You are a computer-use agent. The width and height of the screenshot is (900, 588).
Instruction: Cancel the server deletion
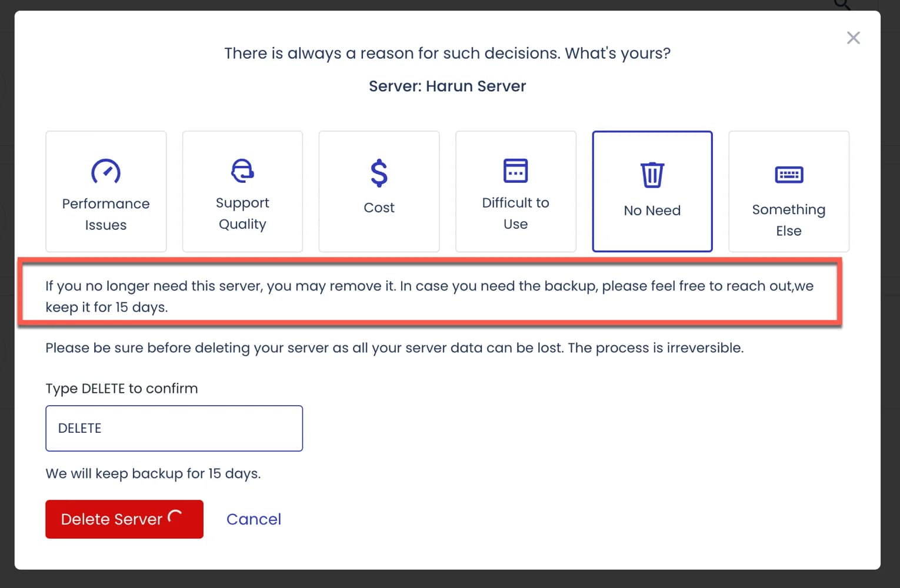click(x=254, y=519)
